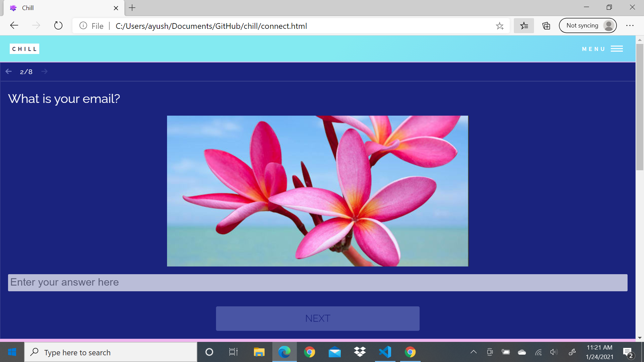The height and width of the screenshot is (362, 644).
Task: Click the page vertical scrollbar
Action: click(x=639, y=107)
